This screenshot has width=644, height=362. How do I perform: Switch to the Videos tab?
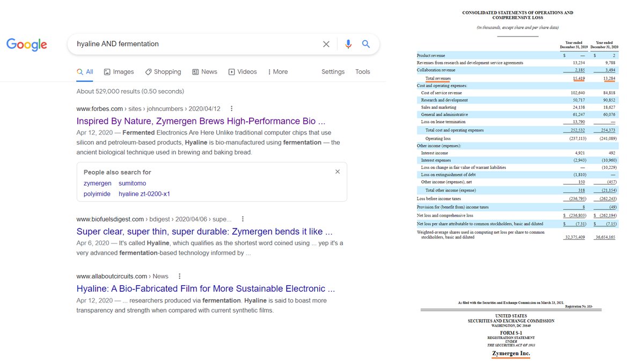243,71
